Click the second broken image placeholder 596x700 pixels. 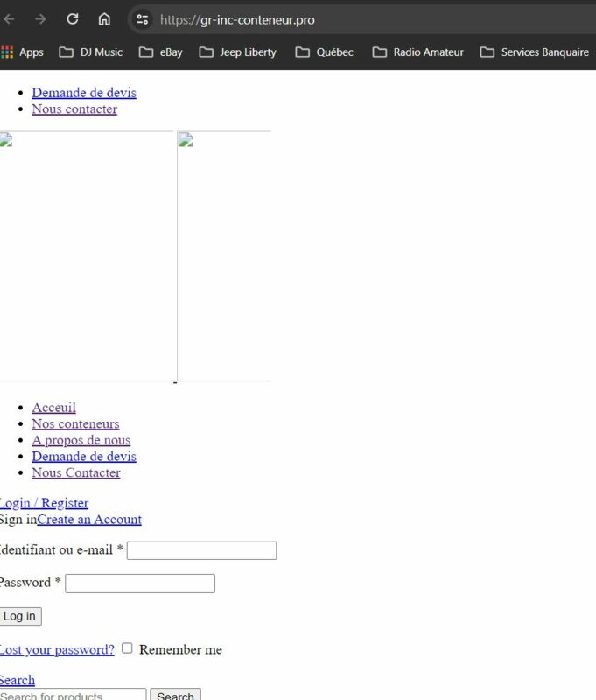coord(224,256)
